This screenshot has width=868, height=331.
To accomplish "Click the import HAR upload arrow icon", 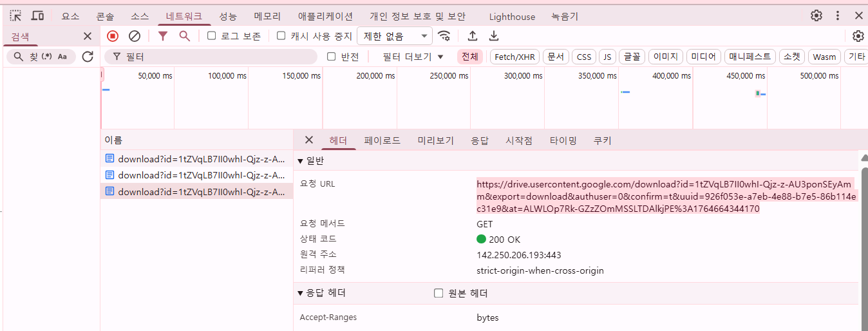I will click(473, 36).
